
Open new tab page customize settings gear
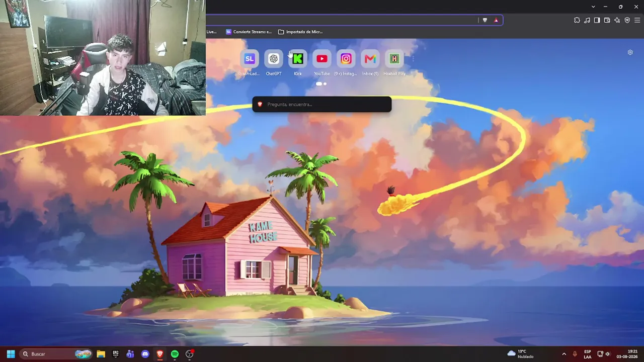[x=630, y=52]
